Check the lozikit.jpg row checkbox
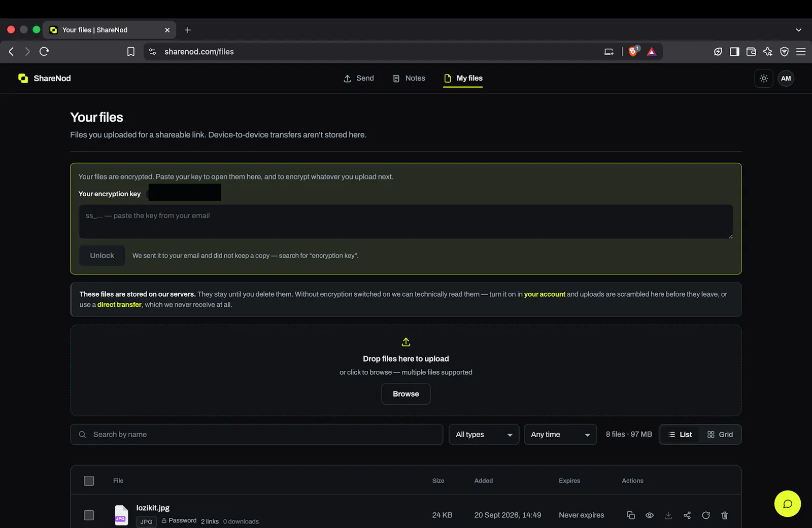Screen dimensions: 812x528 89,515
